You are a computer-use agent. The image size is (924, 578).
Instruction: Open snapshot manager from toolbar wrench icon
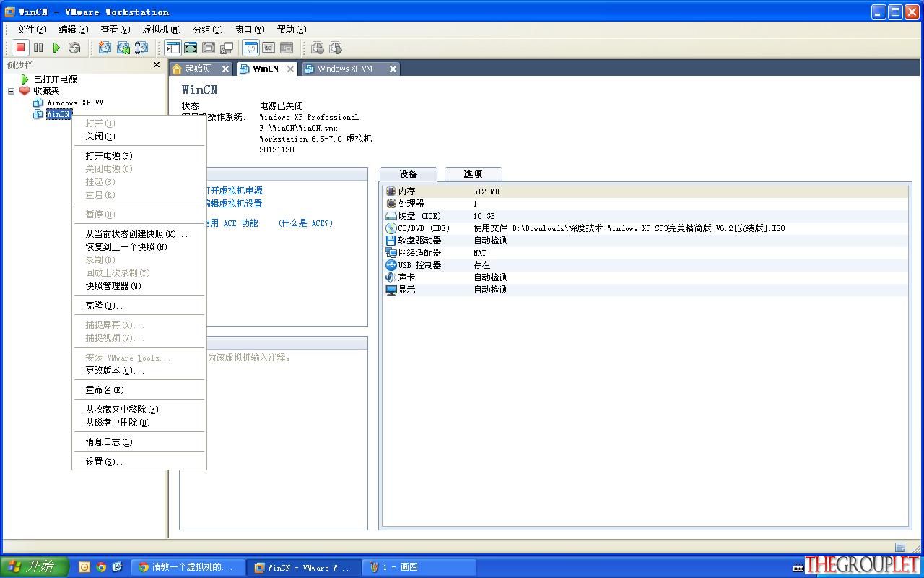[x=141, y=48]
